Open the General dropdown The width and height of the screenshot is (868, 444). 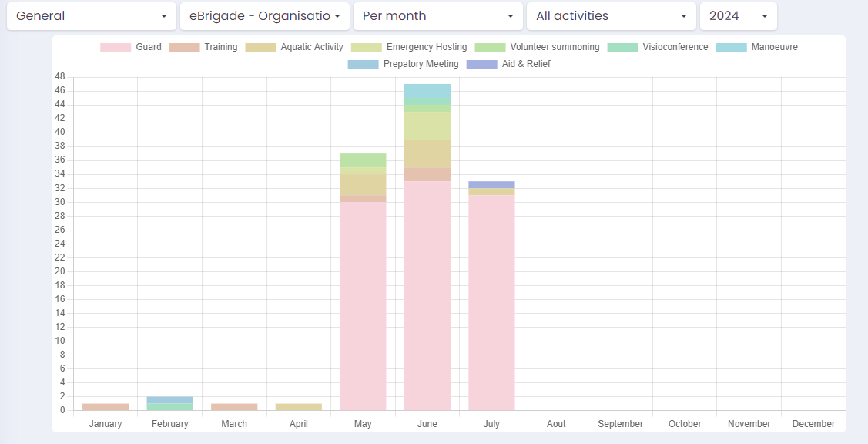point(92,16)
